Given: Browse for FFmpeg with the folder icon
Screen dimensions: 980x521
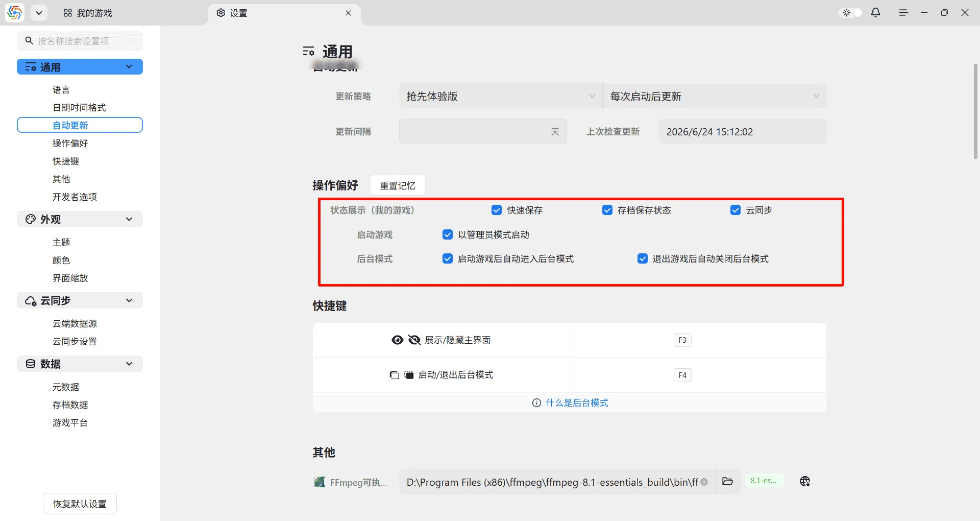Looking at the screenshot, I should 728,482.
